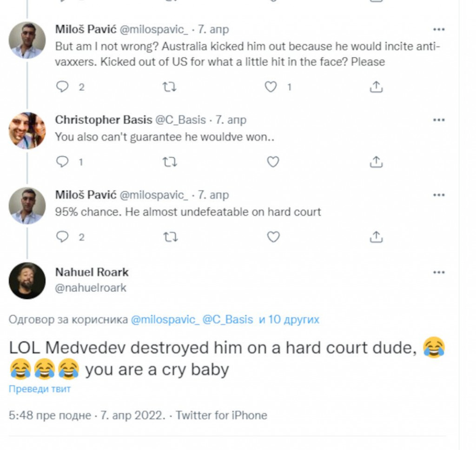476x450 pixels.
Task: Like the 95% chance tweet
Action: click(x=273, y=237)
